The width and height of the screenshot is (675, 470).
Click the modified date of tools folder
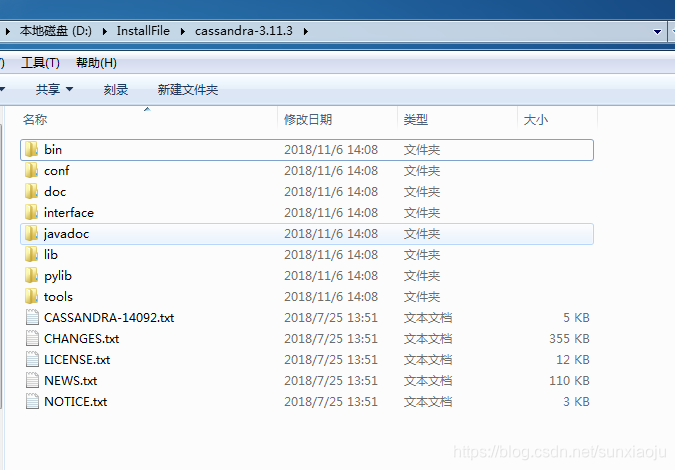331,297
